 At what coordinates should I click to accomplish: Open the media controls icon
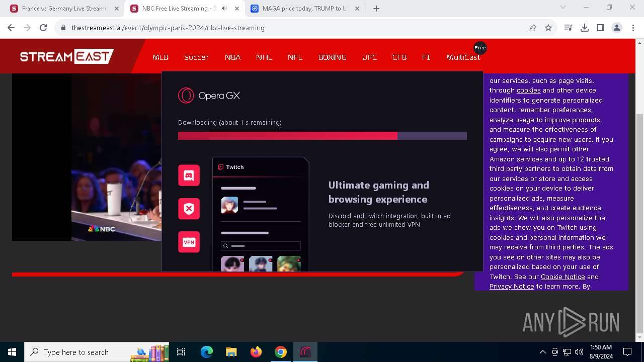569,28
